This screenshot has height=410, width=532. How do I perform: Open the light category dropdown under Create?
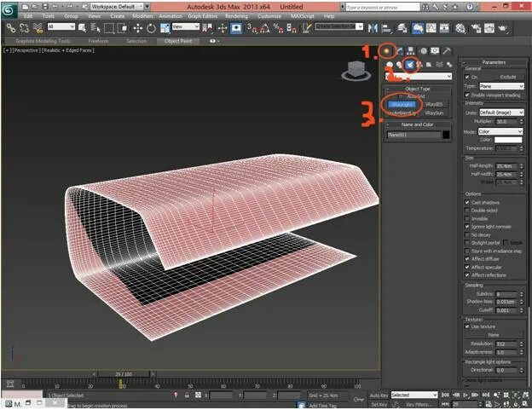(419, 77)
